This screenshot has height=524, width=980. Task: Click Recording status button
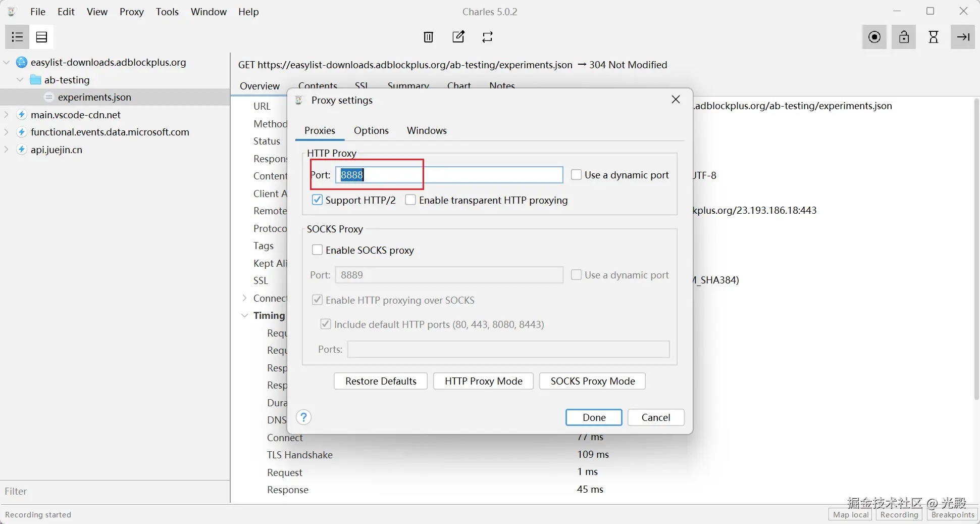[899, 514]
